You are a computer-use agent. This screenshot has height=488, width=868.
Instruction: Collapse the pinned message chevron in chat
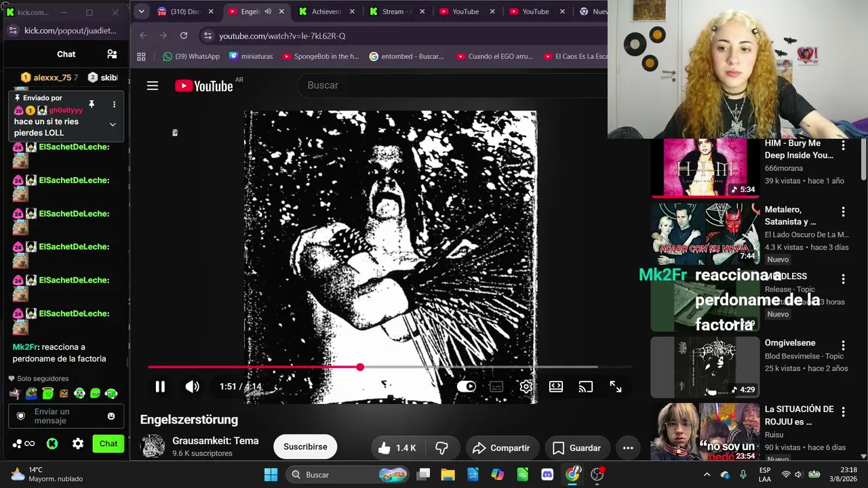pos(113,125)
